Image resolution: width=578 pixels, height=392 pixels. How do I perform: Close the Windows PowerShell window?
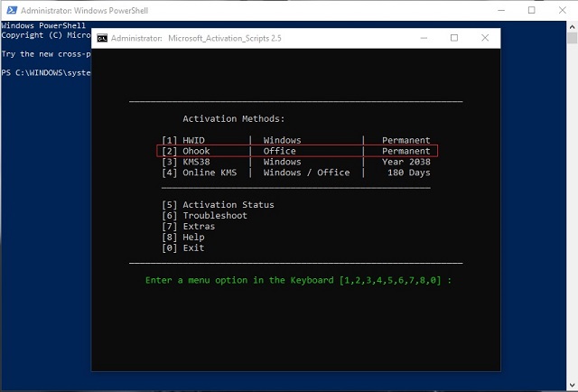[x=562, y=10]
